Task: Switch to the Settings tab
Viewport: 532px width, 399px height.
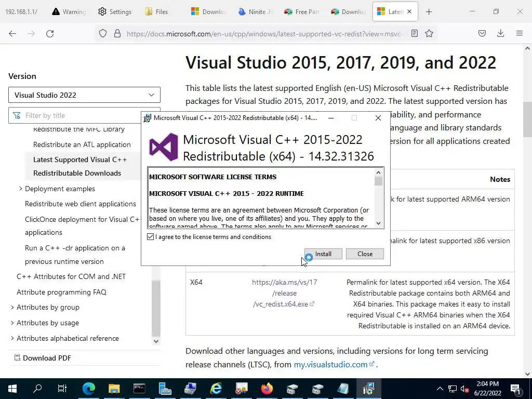Action: [x=115, y=12]
